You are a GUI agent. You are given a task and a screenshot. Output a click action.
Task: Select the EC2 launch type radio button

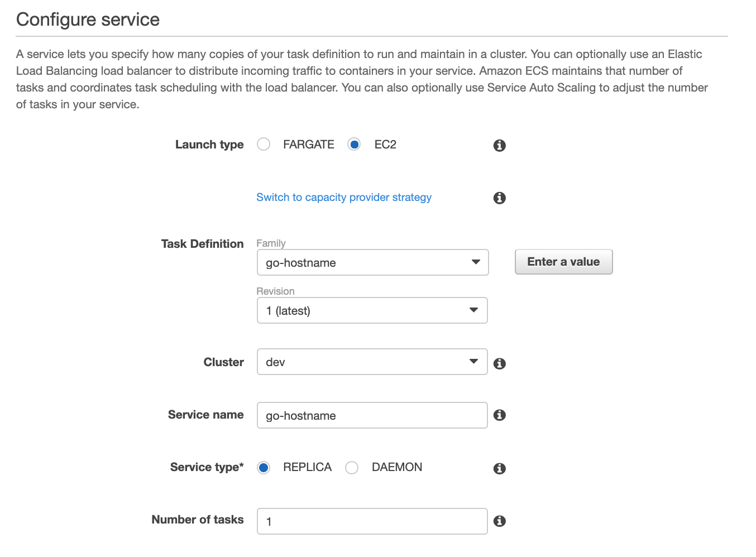354,145
